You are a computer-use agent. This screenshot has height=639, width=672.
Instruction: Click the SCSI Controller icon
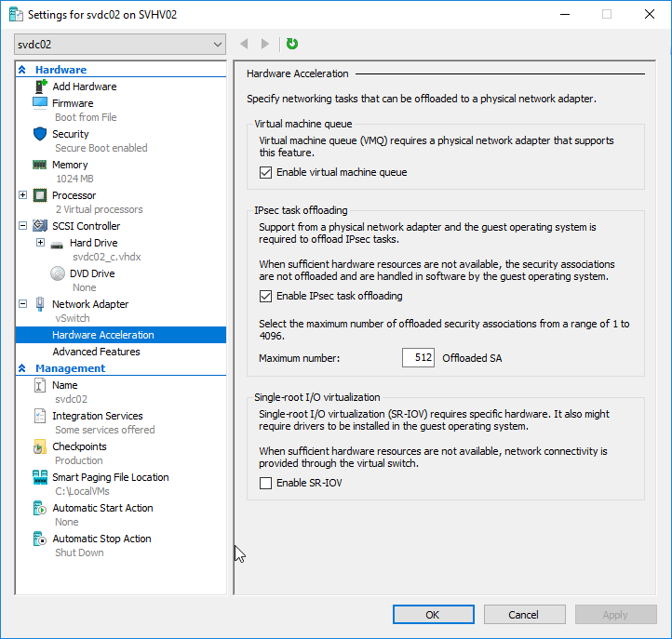40,225
